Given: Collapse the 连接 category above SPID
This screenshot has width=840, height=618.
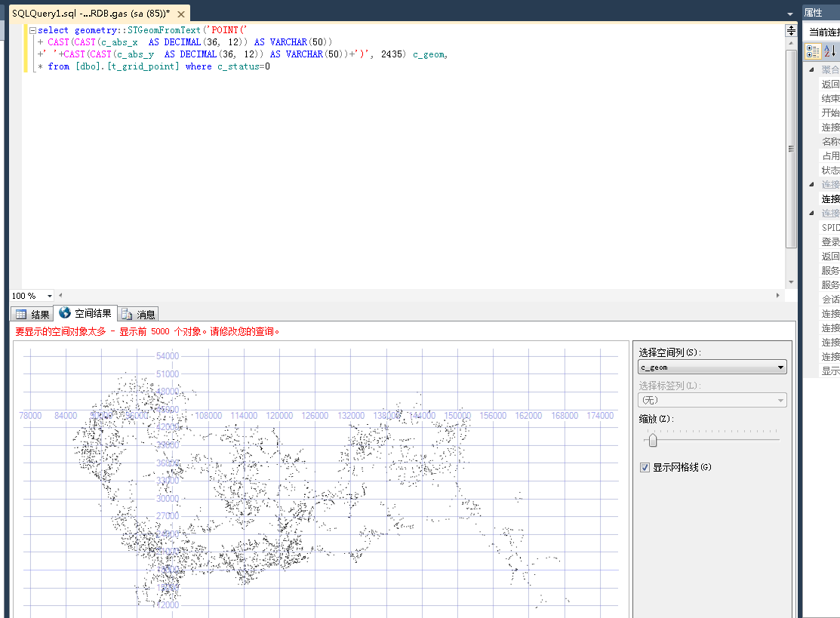Looking at the screenshot, I should (811, 213).
